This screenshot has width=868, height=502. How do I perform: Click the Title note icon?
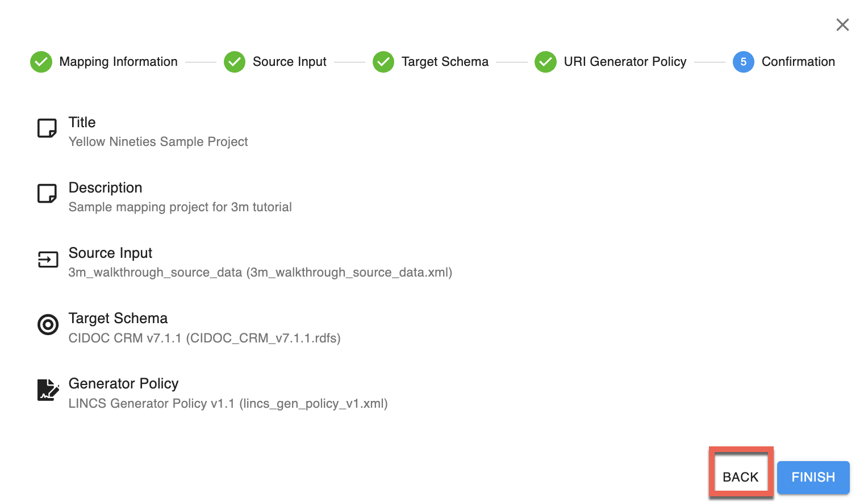(x=47, y=128)
